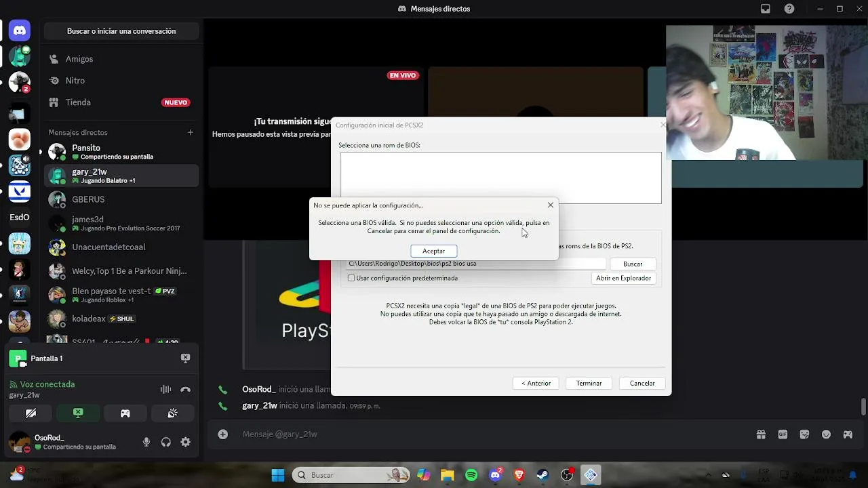The height and width of the screenshot is (488, 868).
Task: Open the Discord inbox icon
Action: [766, 9]
